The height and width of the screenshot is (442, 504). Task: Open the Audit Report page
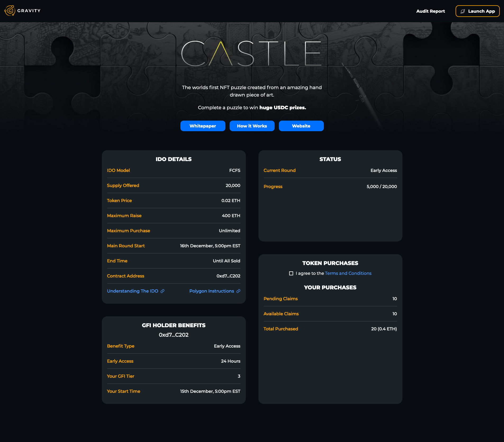[430, 11]
